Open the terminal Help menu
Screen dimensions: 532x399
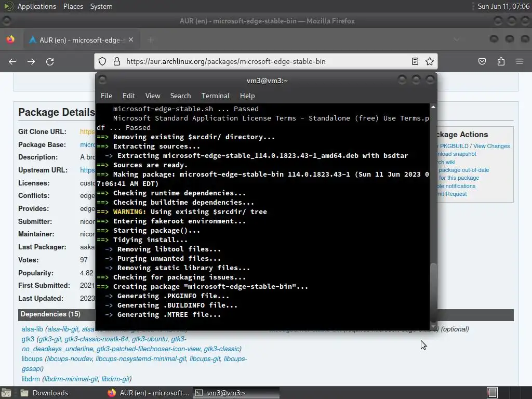pos(247,96)
